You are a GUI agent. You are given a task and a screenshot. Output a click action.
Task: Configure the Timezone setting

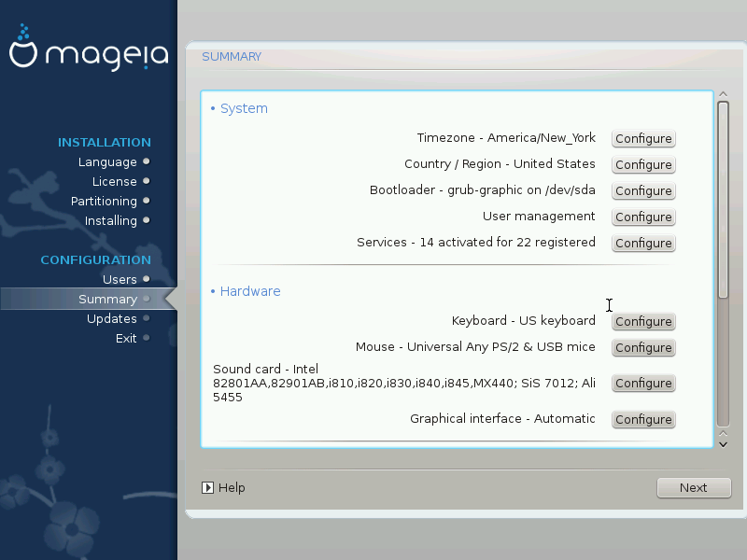click(643, 138)
